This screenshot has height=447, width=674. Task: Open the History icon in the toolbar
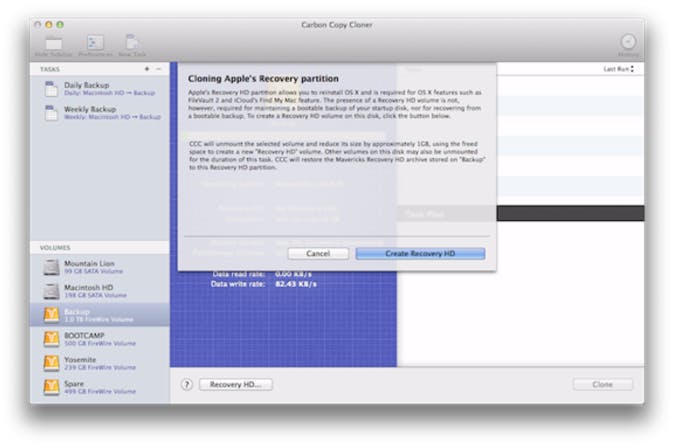628,42
